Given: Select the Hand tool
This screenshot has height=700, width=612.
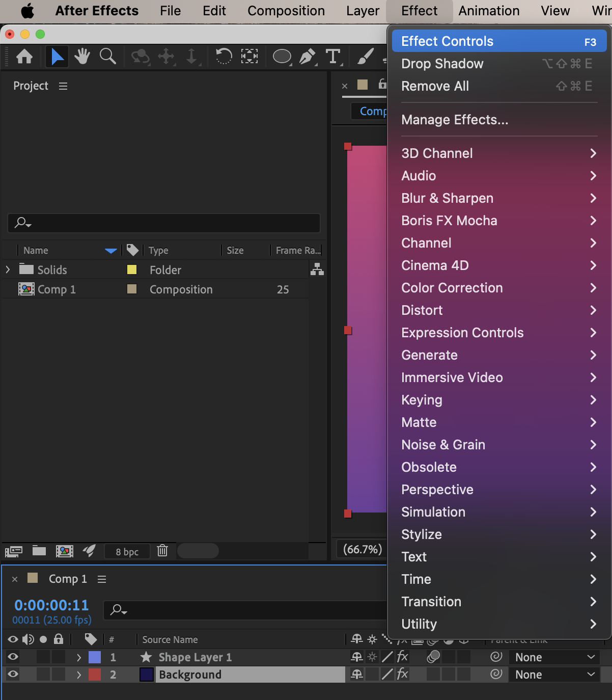Looking at the screenshot, I should click(x=82, y=57).
